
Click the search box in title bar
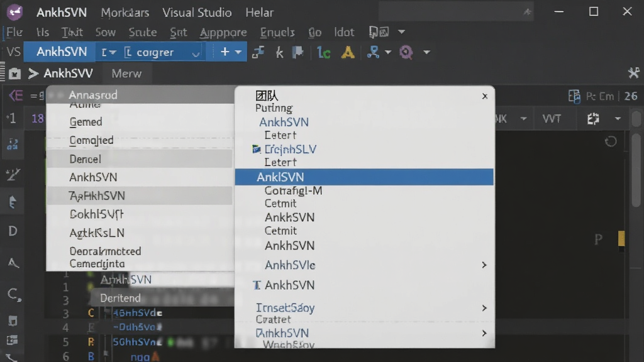pos(457,12)
